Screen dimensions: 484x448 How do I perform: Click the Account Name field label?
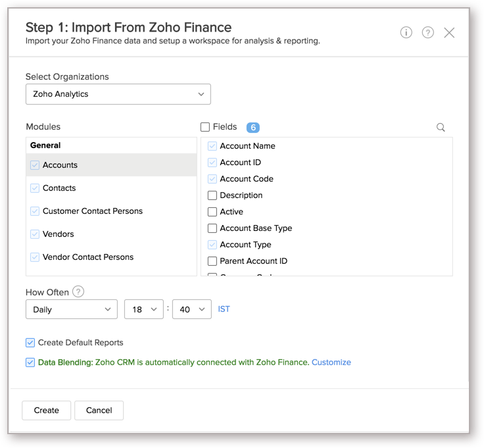pyautogui.click(x=247, y=146)
